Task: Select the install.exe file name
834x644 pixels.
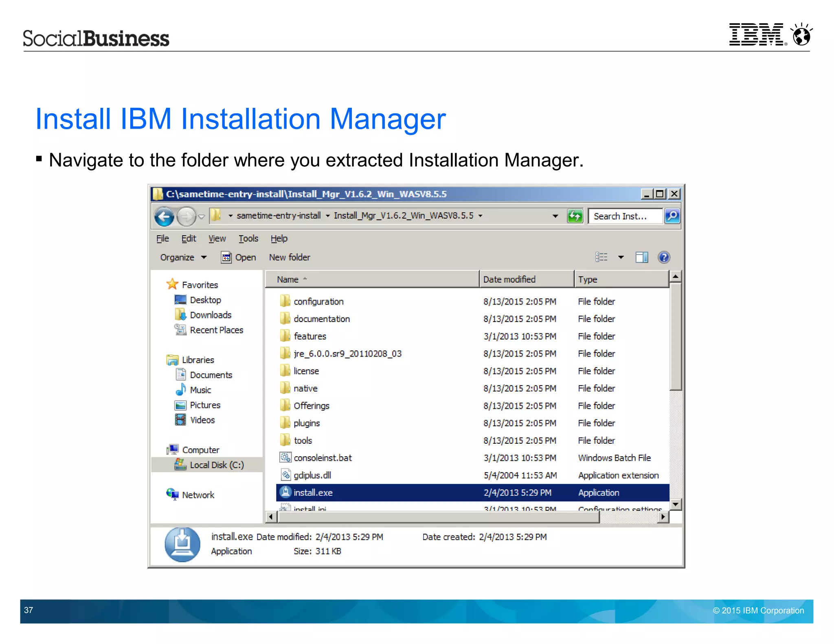Action: coord(313,493)
